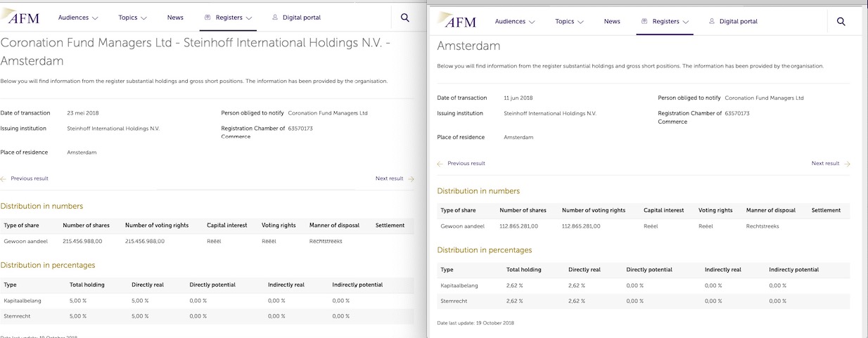Screen dimensions: 868x338
Task: Expand Topics dropdown in right window
Action: (x=570, y=22)
